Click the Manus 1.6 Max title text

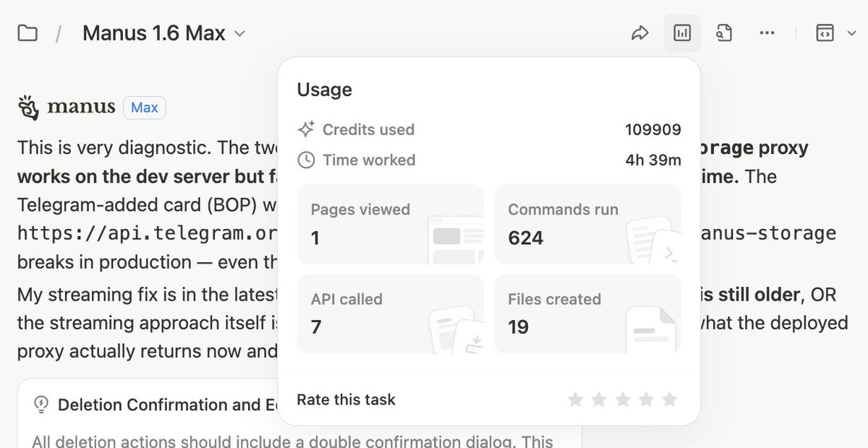[x=154, y=33]
